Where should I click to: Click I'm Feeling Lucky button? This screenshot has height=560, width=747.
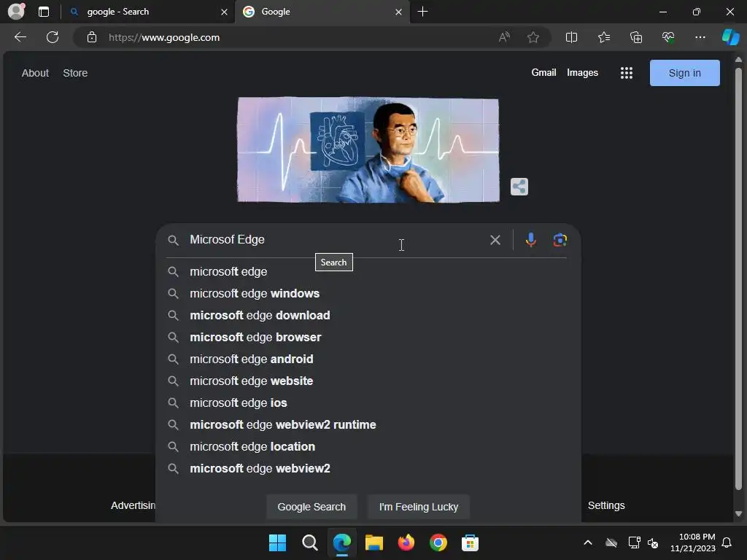pyautogui.click(x=418, y=507)
